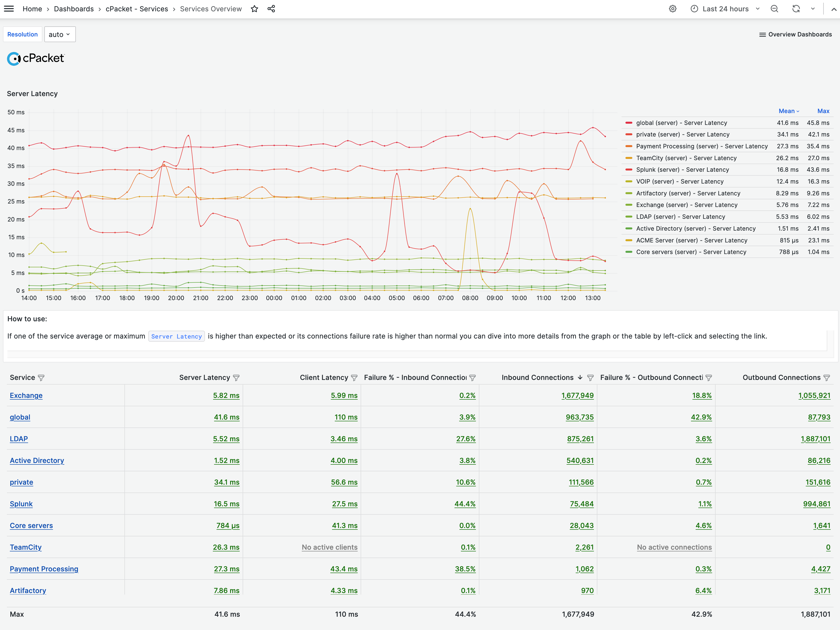This screenshot has width=840, height=630.
Task: Toggle TeamCity (server) legend series
Action: (x=686, y=158)
